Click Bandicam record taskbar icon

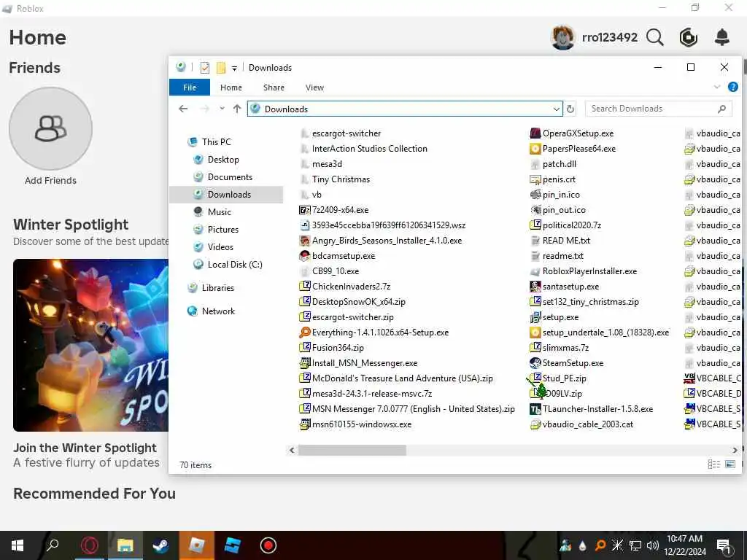pos(268,545)
